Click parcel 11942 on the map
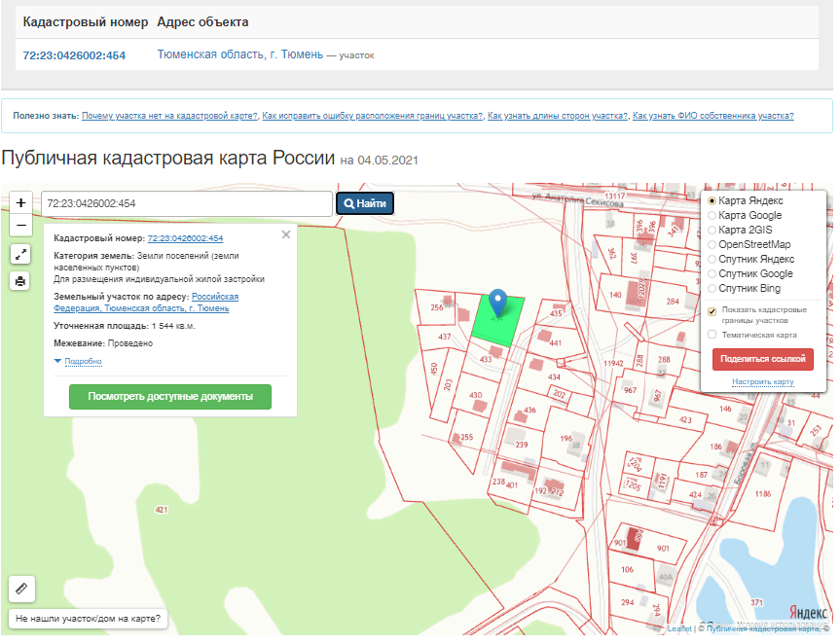840x644 pixels. pos(613,363)
